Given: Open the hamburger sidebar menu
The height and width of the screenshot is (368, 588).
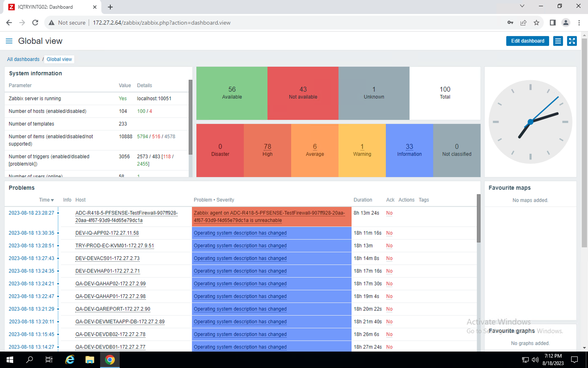Looking at the screenshot, I should point(9,41).
